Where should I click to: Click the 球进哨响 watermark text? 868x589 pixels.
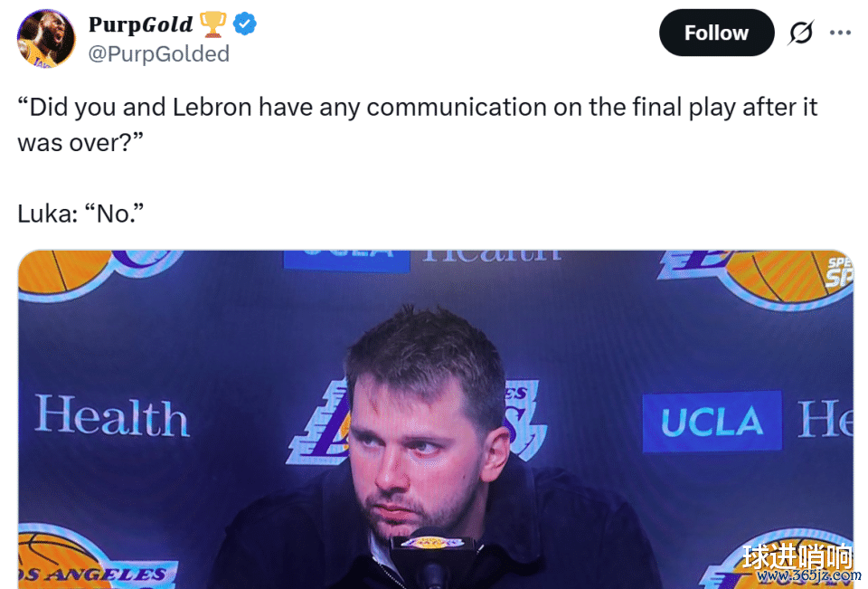pyautogui.click(x=798, y=556)
